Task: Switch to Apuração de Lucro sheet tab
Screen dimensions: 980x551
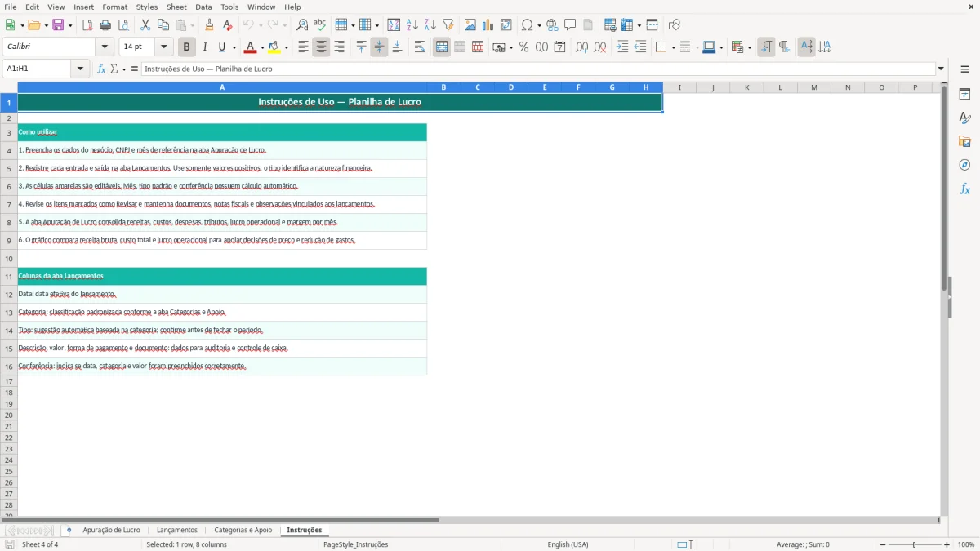Action: [111, 531]
